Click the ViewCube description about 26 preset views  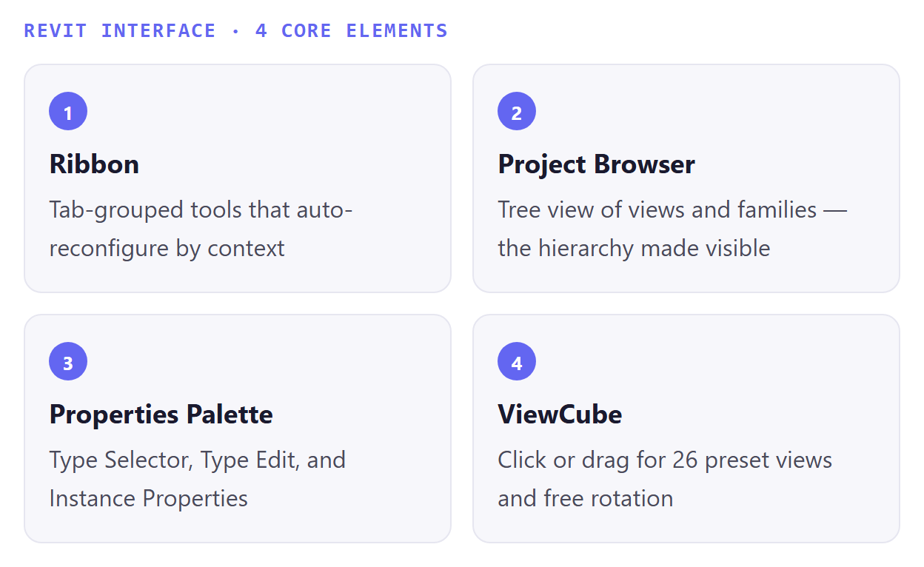tap(665, 479)
